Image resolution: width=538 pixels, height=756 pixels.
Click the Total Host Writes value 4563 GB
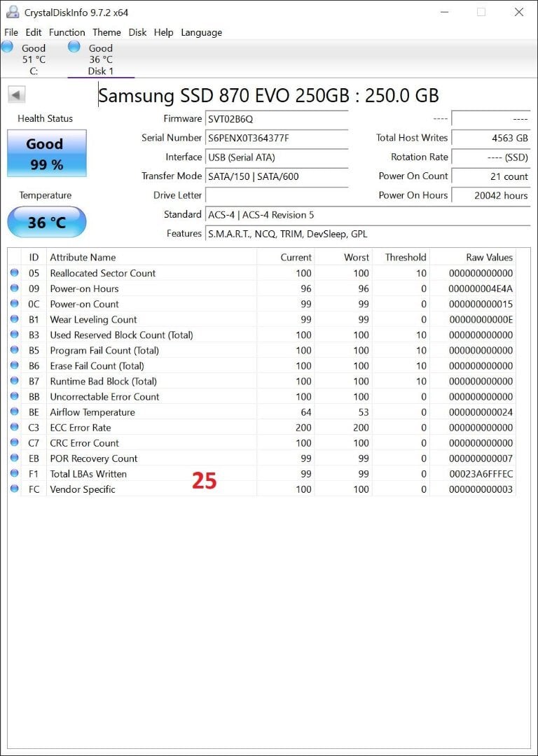[490, 139]
